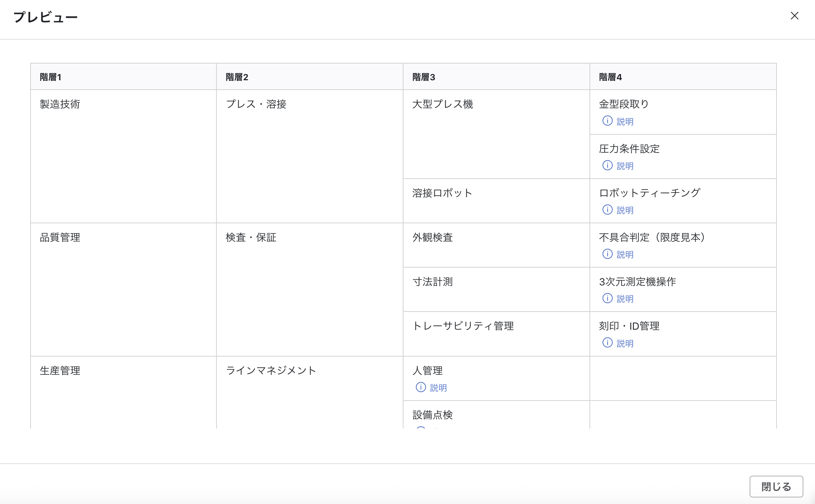Click the info icon beside 圧力条件設定 explanation

point(607,166)
